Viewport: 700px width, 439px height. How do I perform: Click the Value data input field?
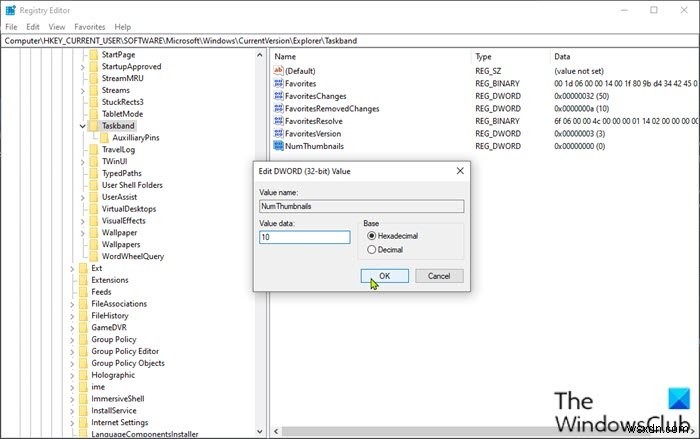[304, 237]
